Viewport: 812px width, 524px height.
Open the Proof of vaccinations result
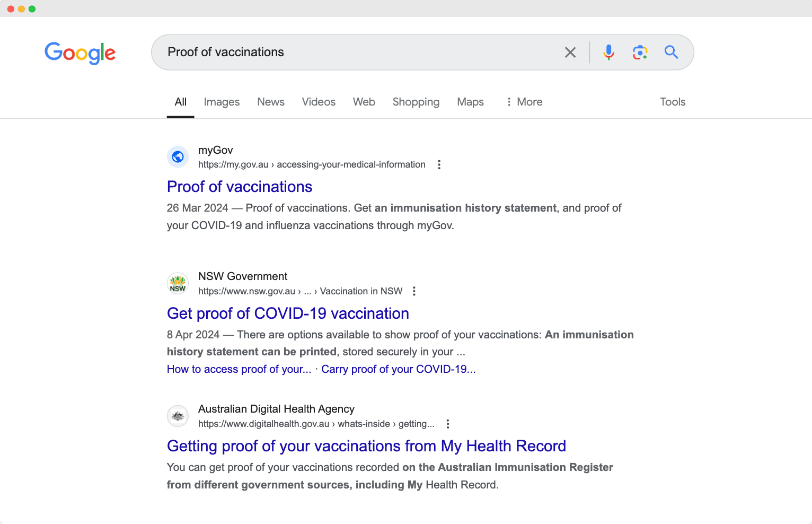point(240,187)
